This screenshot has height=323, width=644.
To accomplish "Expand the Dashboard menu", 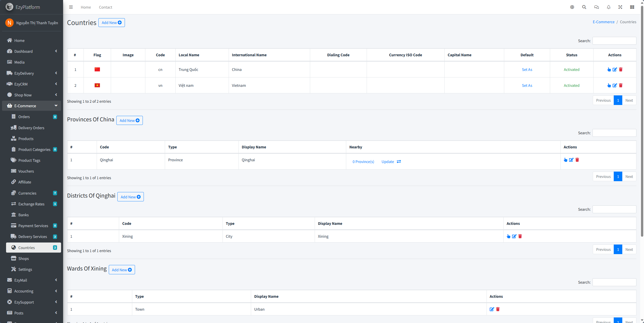I will click(32, 51).
